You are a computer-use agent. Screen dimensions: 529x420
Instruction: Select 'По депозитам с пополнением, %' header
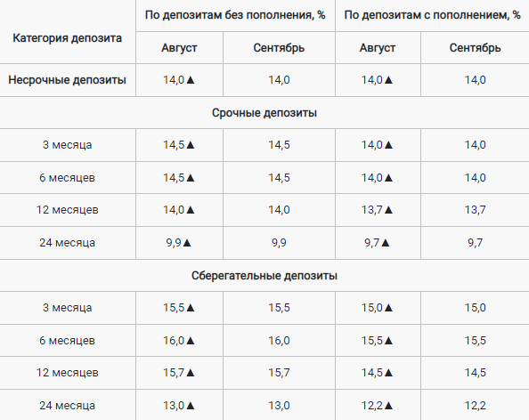(432, 15)
